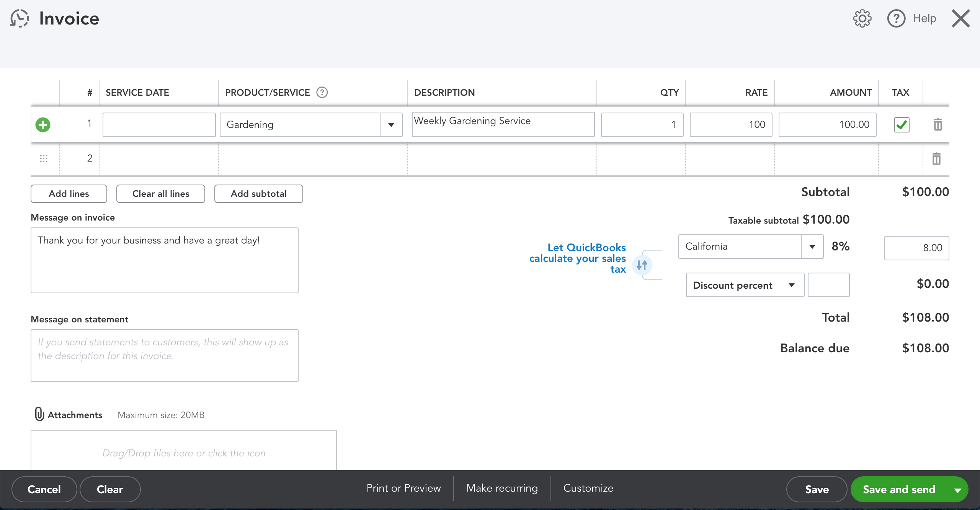
Task: Click Customize in the bottom bar
Action: tap(588, 488)
